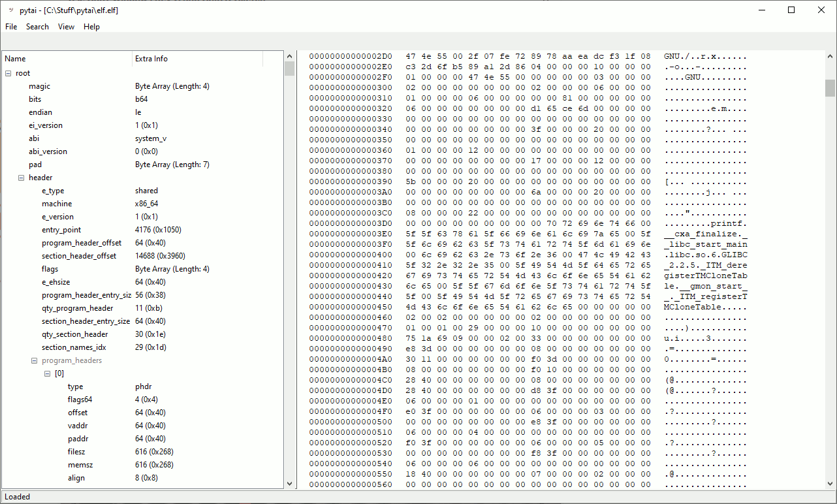
Task: Open the View menu
Action: (66, 27)
